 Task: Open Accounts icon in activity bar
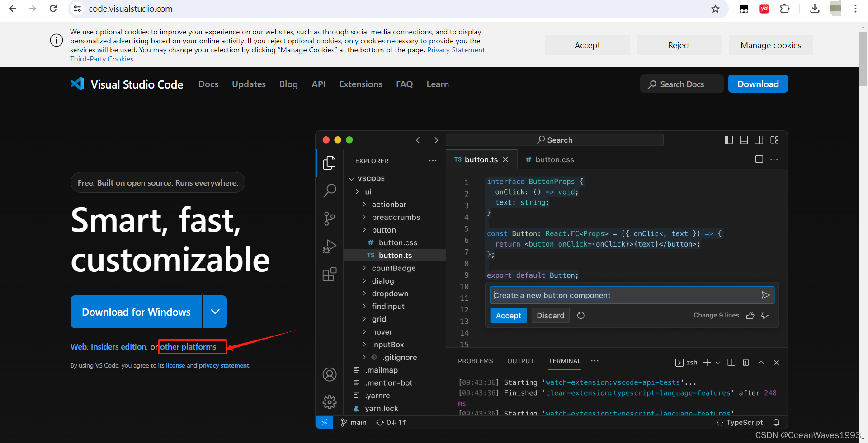330,374
